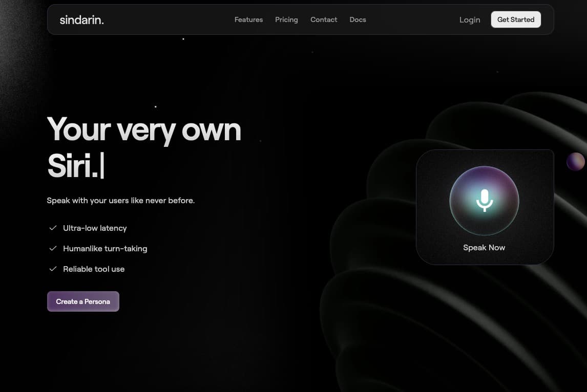587x392 pixels.
Task: Click the checkmark beside Reliable tool use
Action: pos(53,269)
